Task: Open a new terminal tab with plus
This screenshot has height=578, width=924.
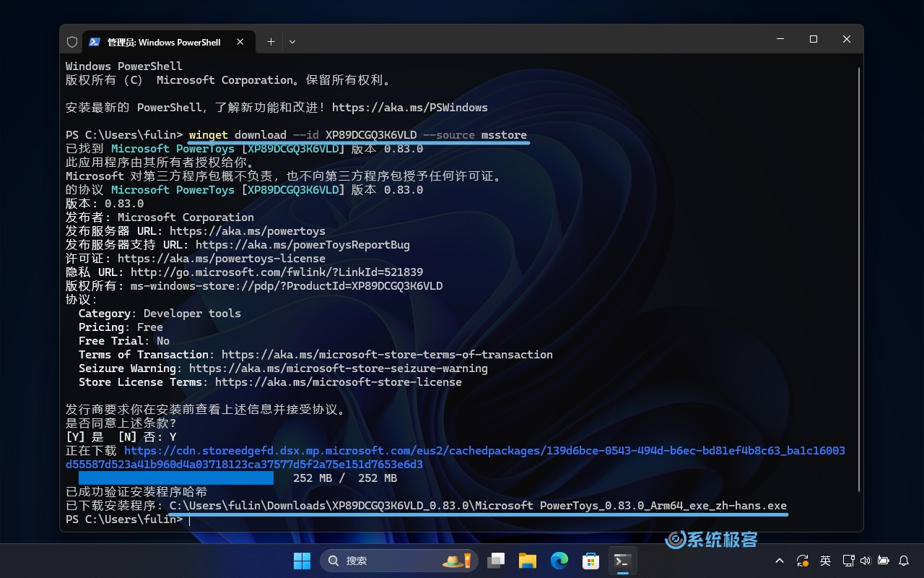Action: [x=271, y=42]
